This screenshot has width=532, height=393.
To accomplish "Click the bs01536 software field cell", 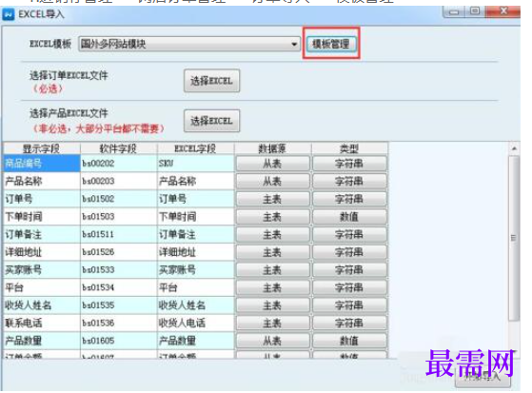I will pyautogui.click(x=119, y=323).
